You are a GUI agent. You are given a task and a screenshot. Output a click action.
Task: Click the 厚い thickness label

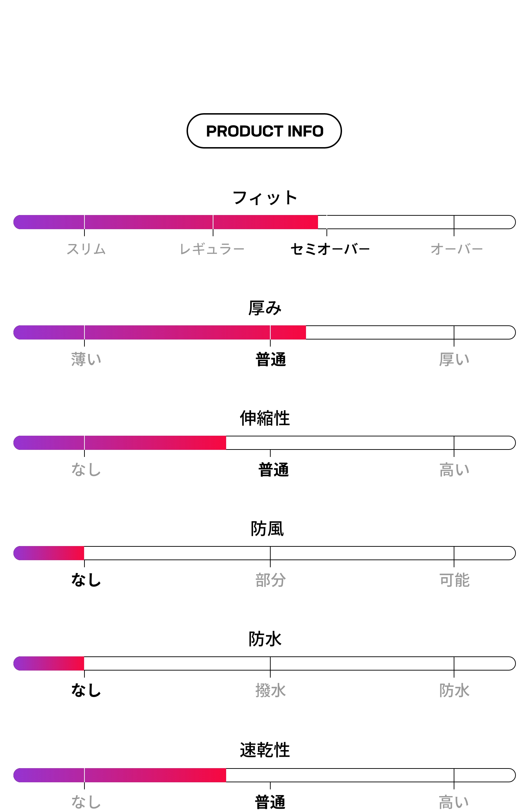click(454, 360)
